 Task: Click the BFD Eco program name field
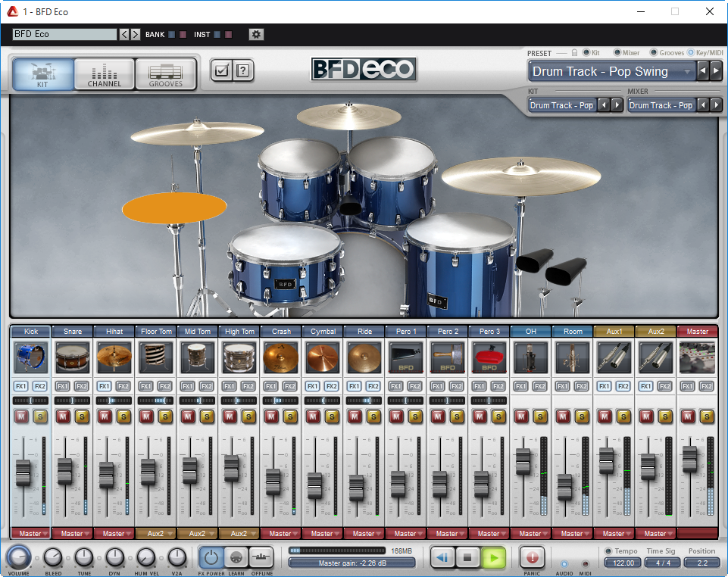coord(65,34)
